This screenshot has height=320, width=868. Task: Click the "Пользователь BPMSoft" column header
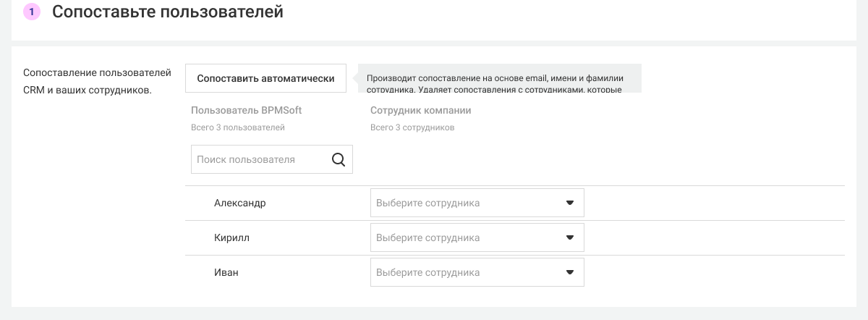point(246,111)
